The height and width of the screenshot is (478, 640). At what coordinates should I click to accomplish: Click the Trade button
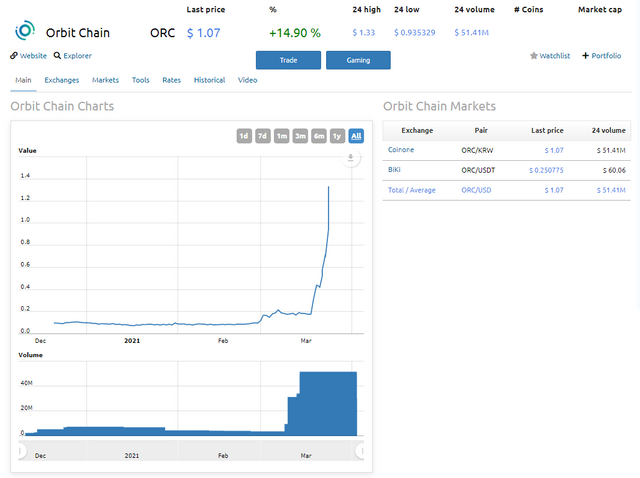(288, 60)
